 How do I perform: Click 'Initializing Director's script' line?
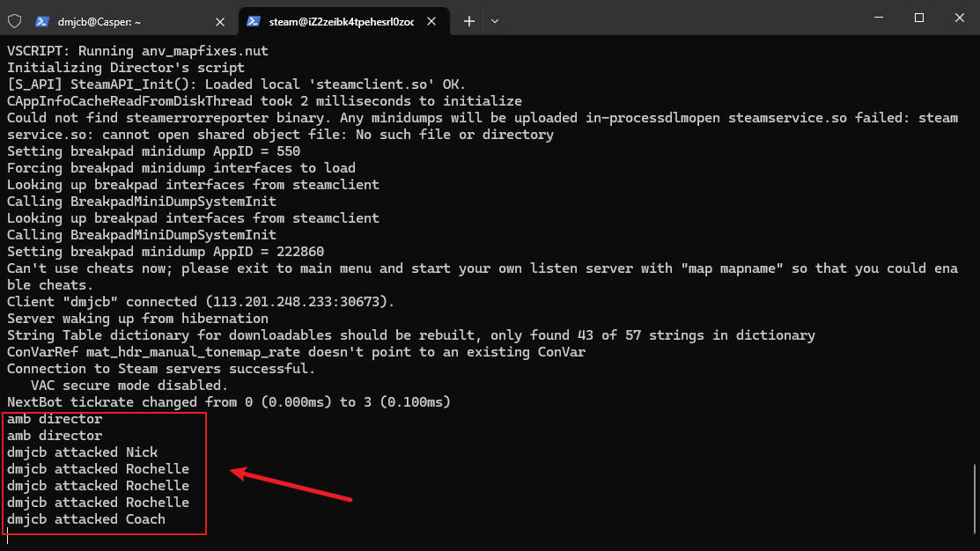point(126,68)
